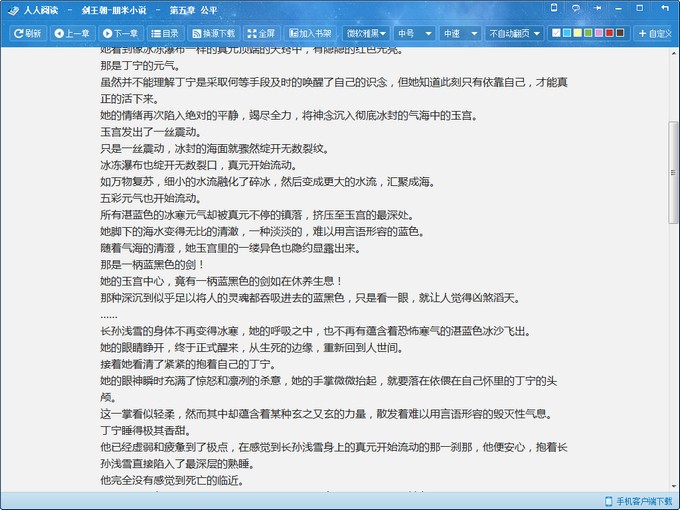Click the line '玉宫发出了一丝震动。'
The image size is (680, 510).
(150, 132)
